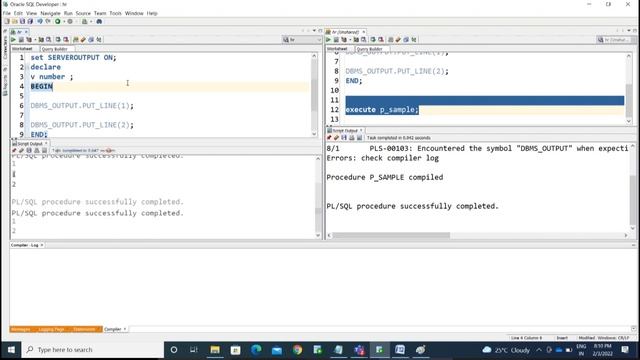Screen dimensions: 640x360
Task: Open Chrome from the taskbar
Action: [x=297, y=350]
